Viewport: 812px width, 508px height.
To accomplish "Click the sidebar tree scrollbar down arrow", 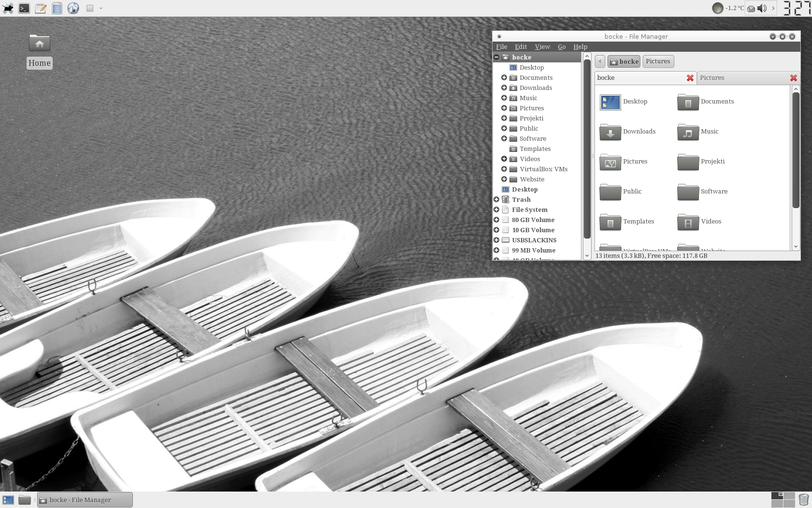I will point(587,256).
